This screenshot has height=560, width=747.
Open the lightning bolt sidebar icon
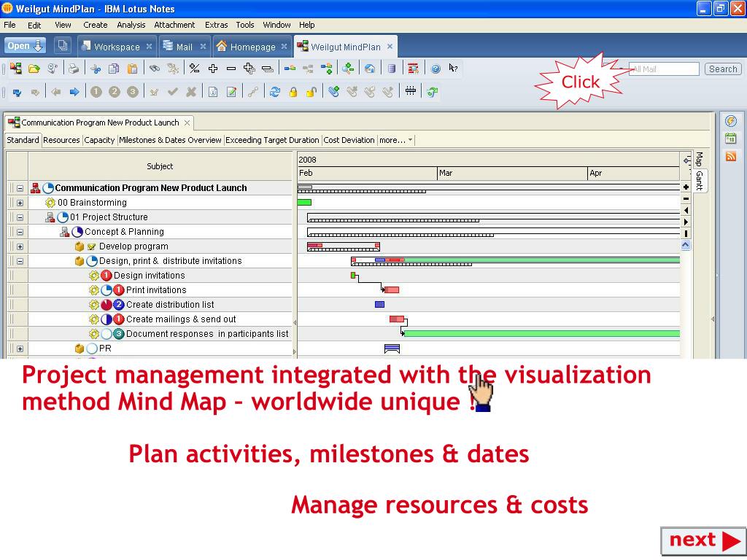731,121
